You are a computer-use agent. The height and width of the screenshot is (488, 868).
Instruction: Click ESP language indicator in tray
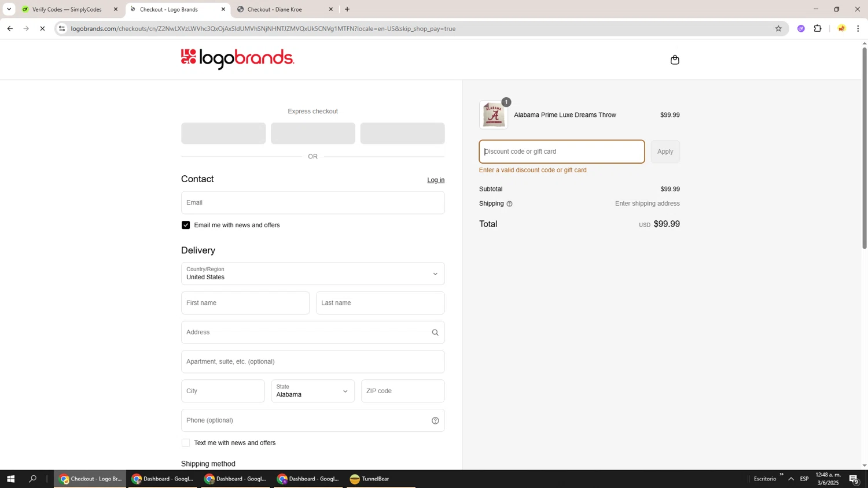click(x=804, y=479)
